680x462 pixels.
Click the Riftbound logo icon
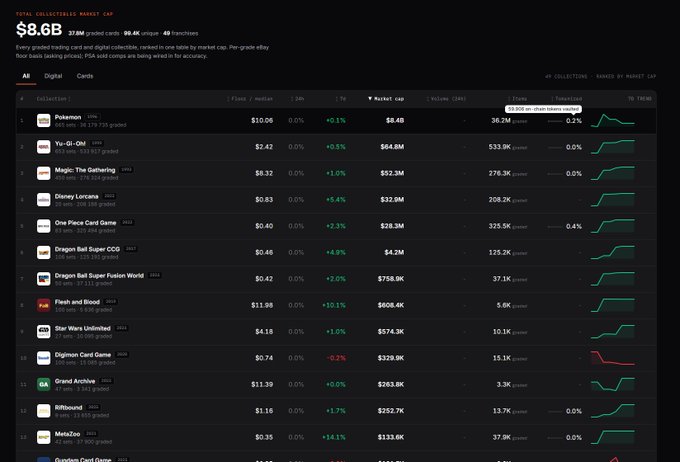[x=43, y=411]
